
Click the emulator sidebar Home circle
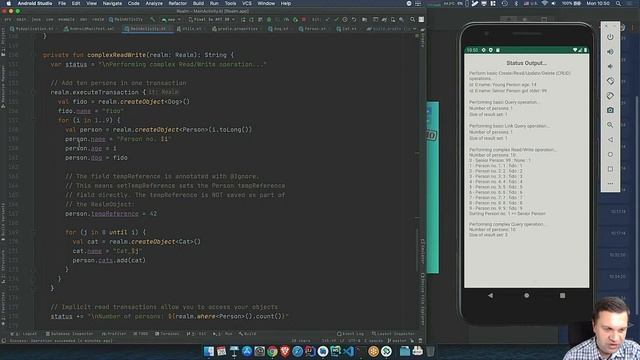pos(610,154)
